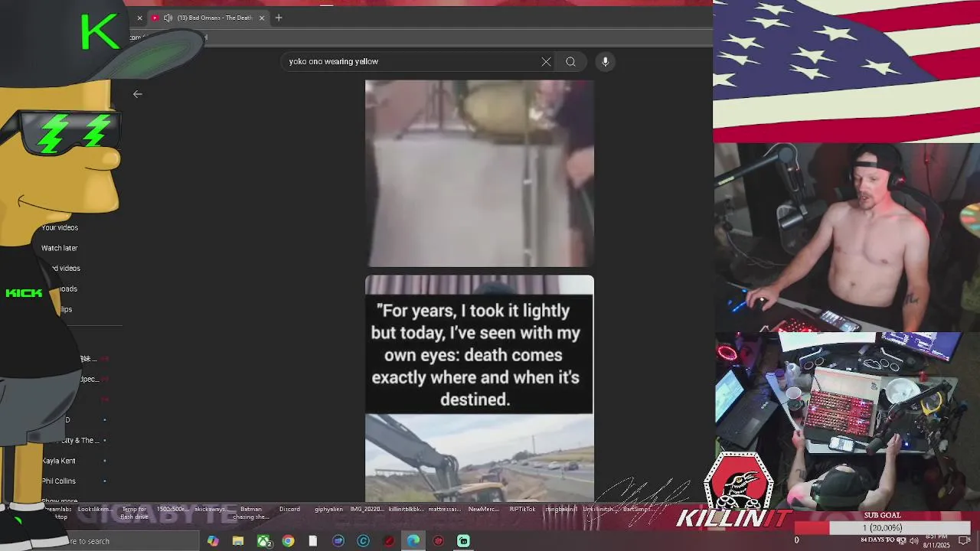This screenshot has height=551, width=980.
Task: Open the volume icon in system tray
Action: pyautogui.click(x=913, y=540)
